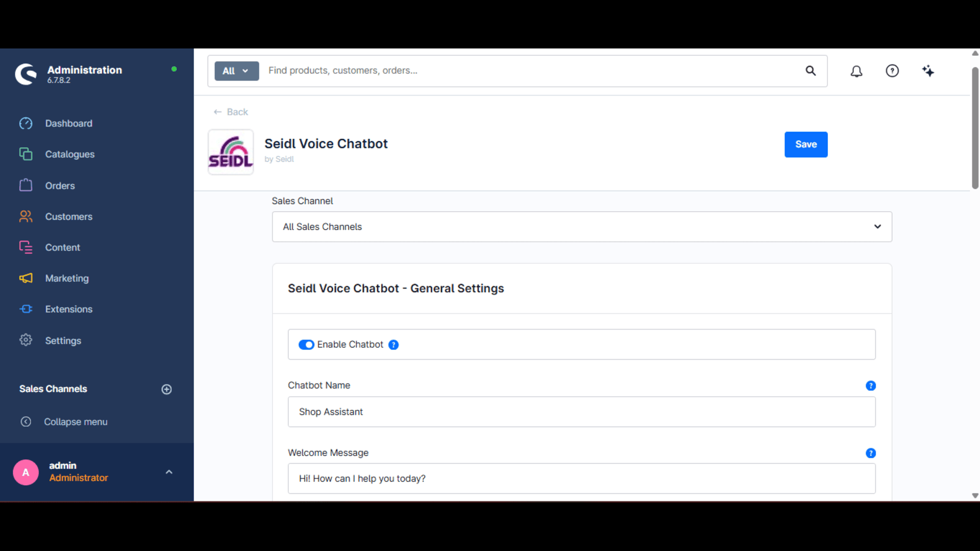Open the help question mark icon
Viewport: 980px width, 551px height.
pyautogui.click(x=892, y=71)
